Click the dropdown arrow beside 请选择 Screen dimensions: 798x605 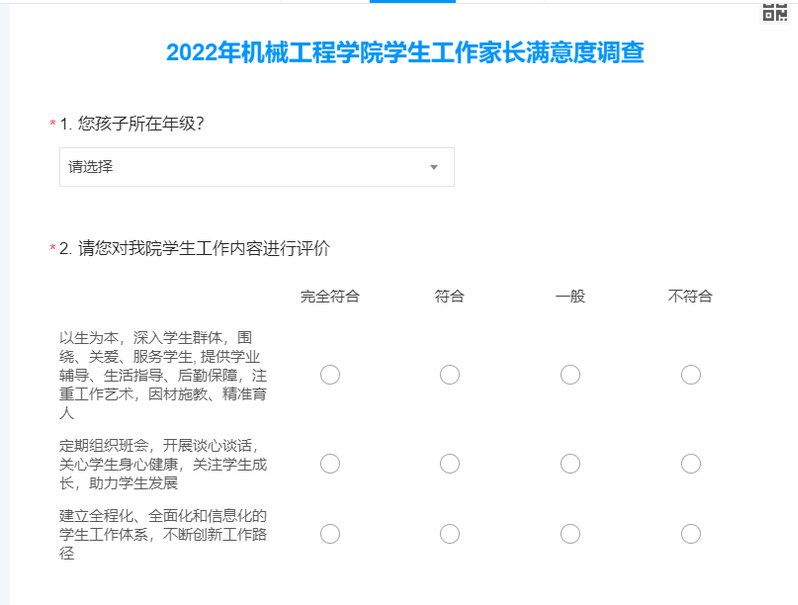click(x=434, y=167)
